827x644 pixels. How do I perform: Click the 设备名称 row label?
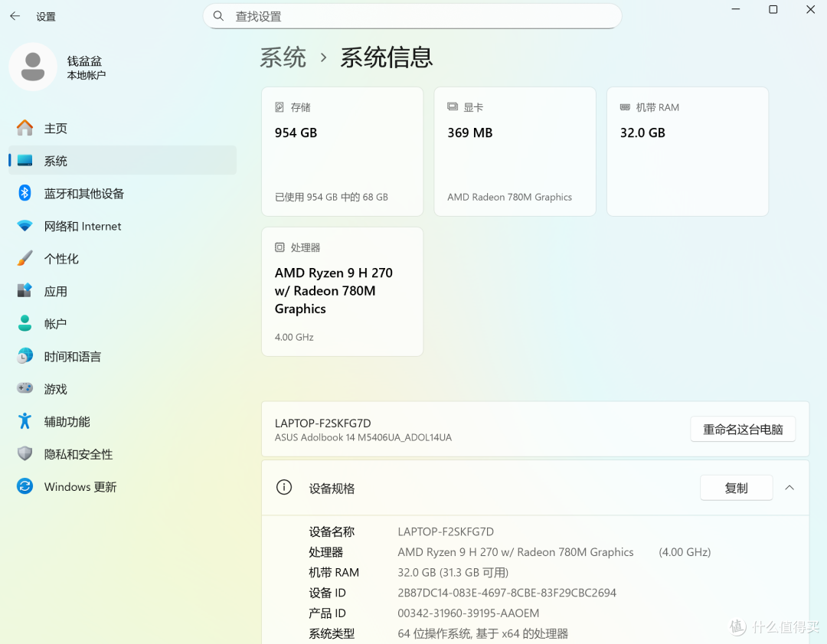click(x=332, y=531)
